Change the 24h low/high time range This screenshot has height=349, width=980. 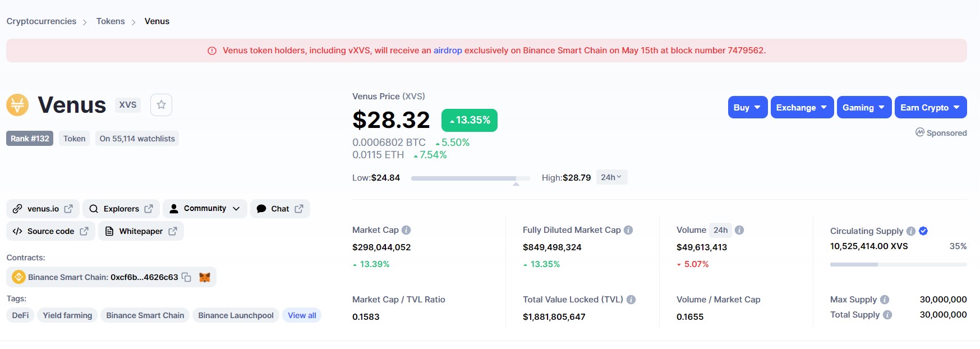click(x=611, y=177)
